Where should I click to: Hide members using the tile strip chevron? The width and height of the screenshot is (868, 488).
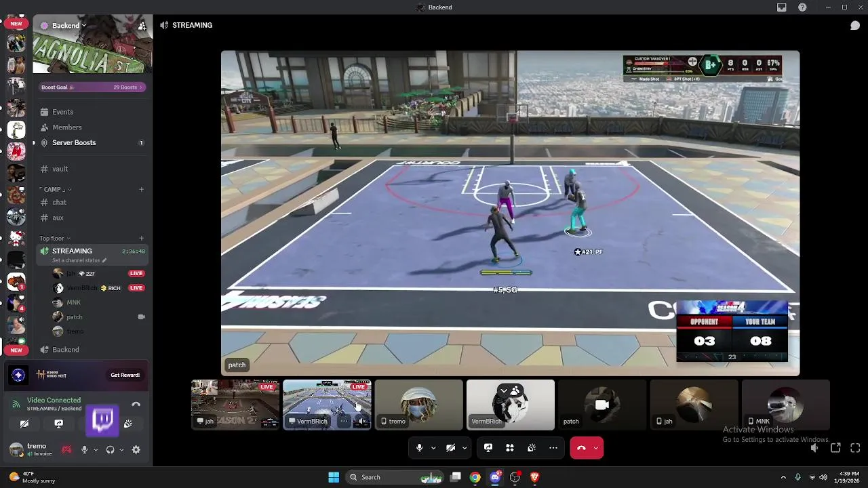tap(511, 390)
